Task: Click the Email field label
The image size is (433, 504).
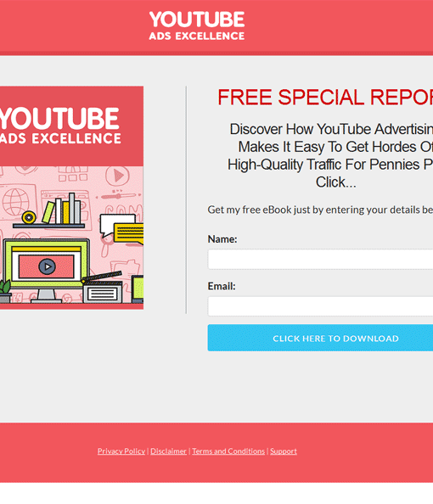Action: pos(222,286)
